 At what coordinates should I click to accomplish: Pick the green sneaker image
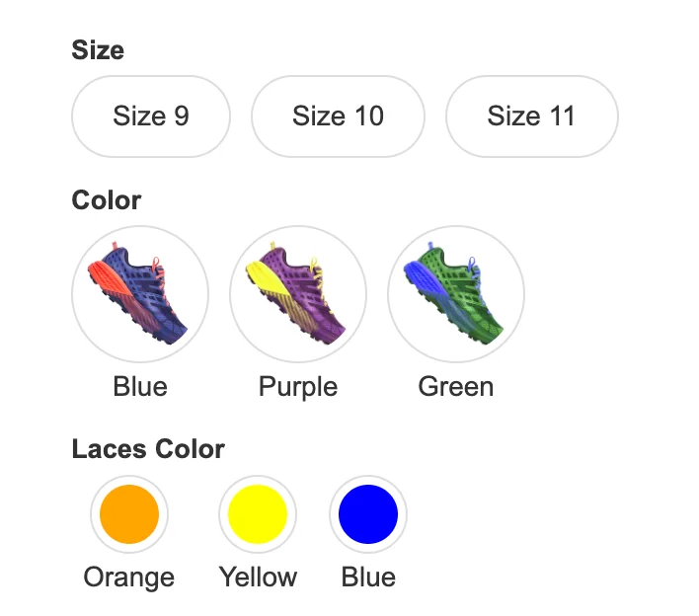(456, 294)
